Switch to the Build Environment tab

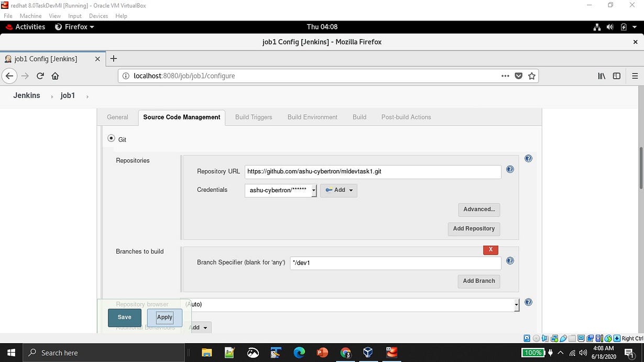[312, 117]
